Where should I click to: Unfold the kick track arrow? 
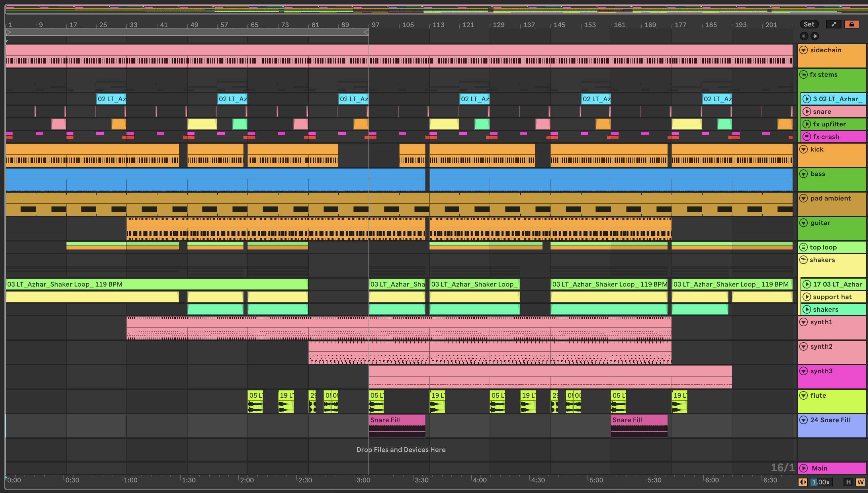tap(803, 149)
